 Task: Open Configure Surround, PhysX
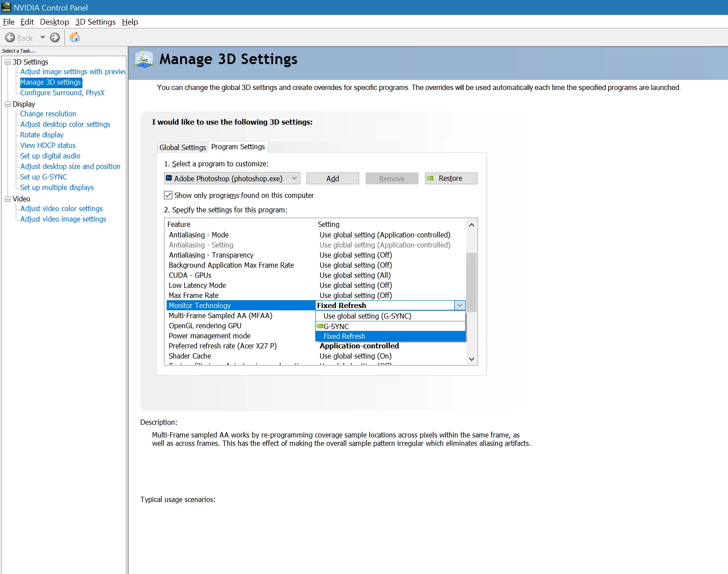[62, 93]
